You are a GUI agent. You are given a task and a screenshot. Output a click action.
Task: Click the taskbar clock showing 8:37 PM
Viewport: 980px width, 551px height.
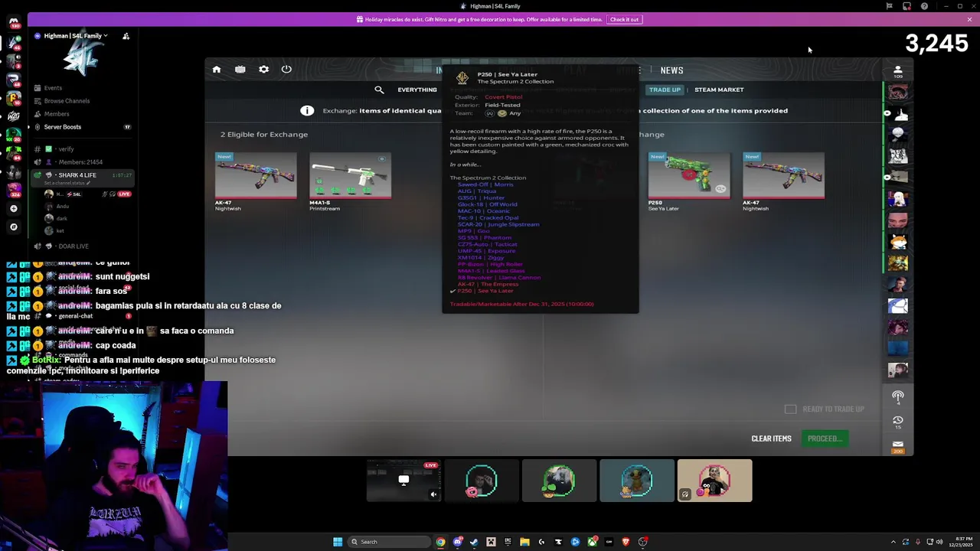pyautogui.click(x=962, y=542)
